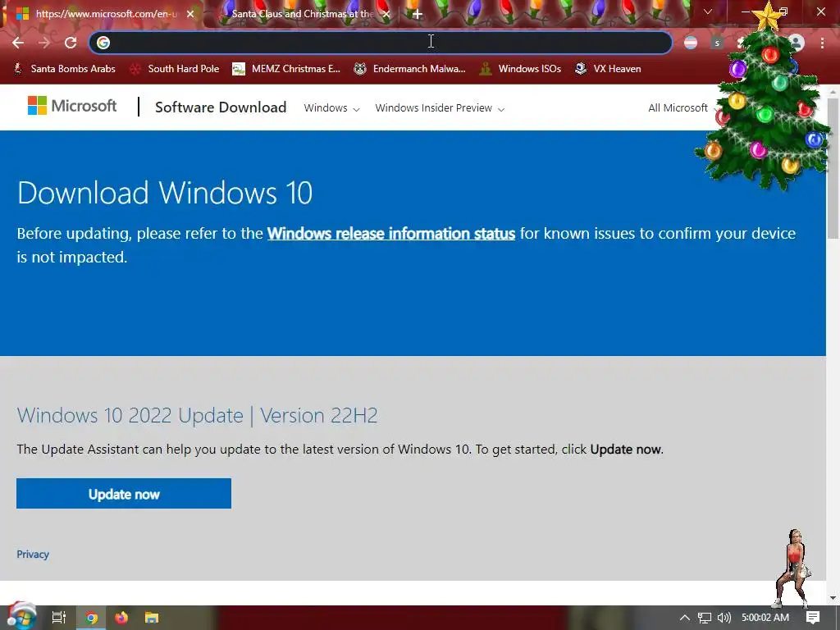Open a new browser tab
This screenshot has width=840, height=630.
(418, 14)
